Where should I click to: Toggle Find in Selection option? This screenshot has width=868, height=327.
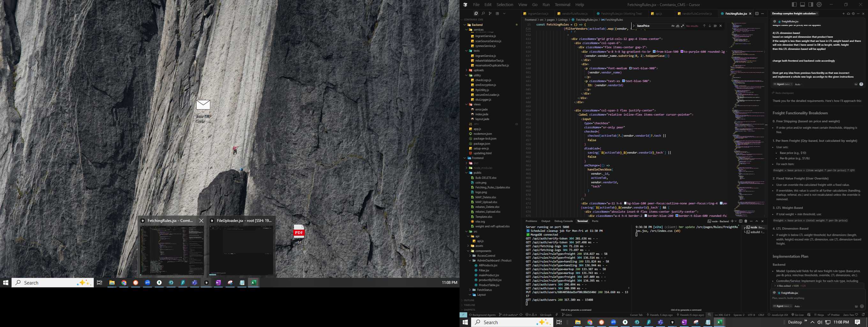coord(715,26)
